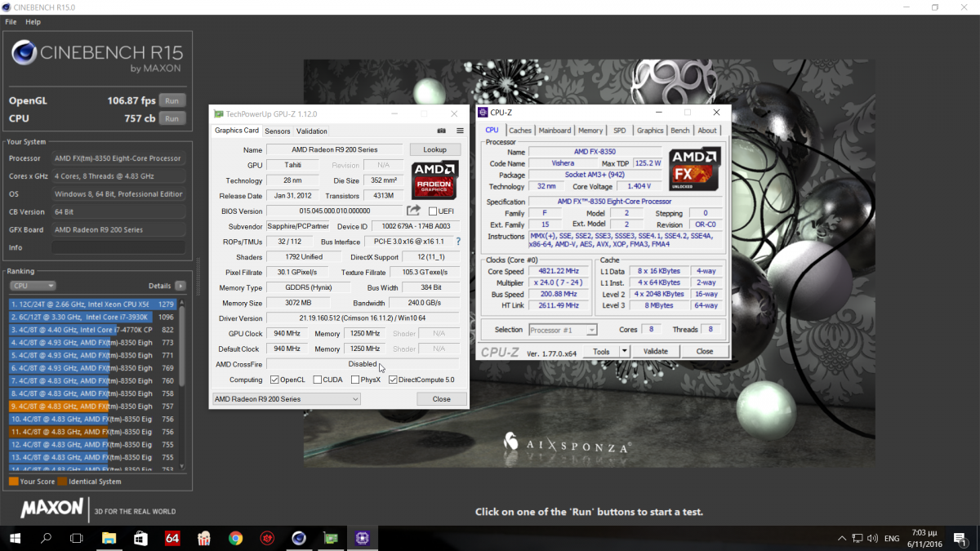Viewport: 980px width, 551px height.
Task: Click the Bus Interface question mark icon
Action: point(458,242)
